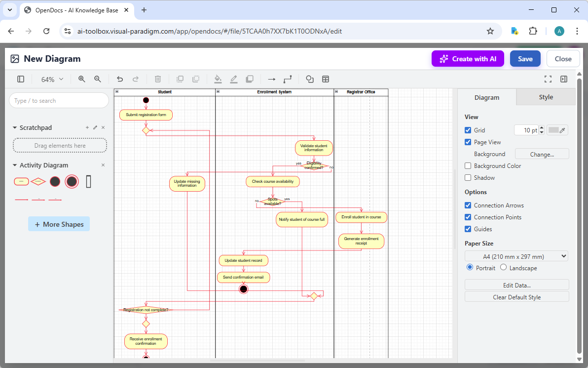The height and width of the screenshot is (368, 588).
Task: Click the Create with AI button
Action: (468, 58)
